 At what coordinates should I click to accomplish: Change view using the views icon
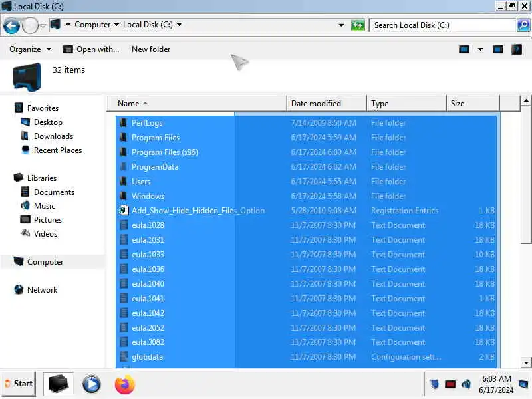[464, 49]
